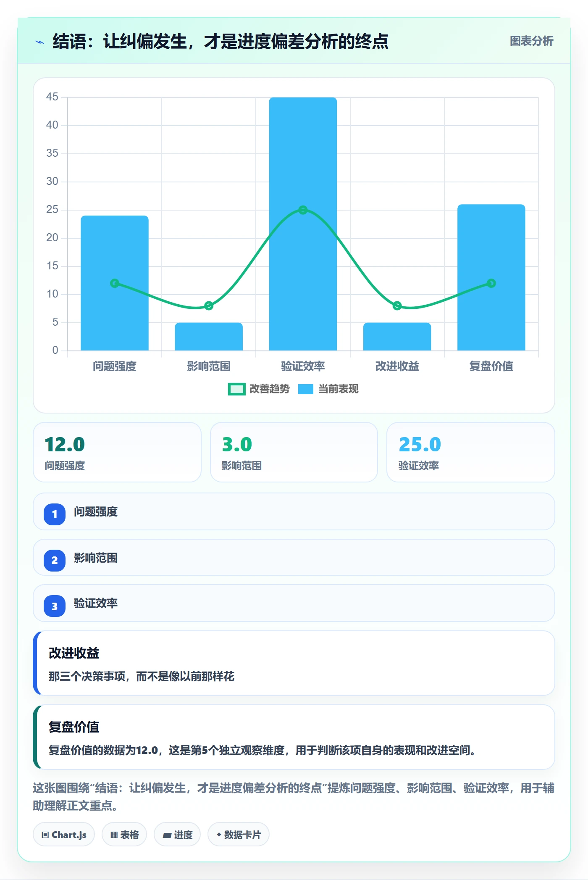588x880 pixels.
Task: Open list row 问题强度
Action: (294, 511)
